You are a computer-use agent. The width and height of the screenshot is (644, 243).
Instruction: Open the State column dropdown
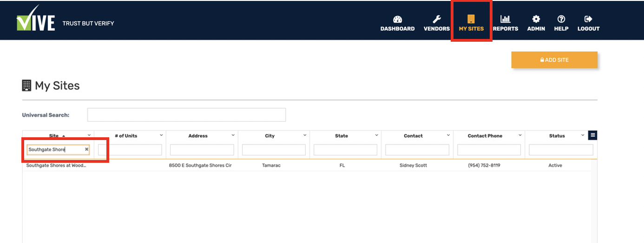tap(377, 135)
